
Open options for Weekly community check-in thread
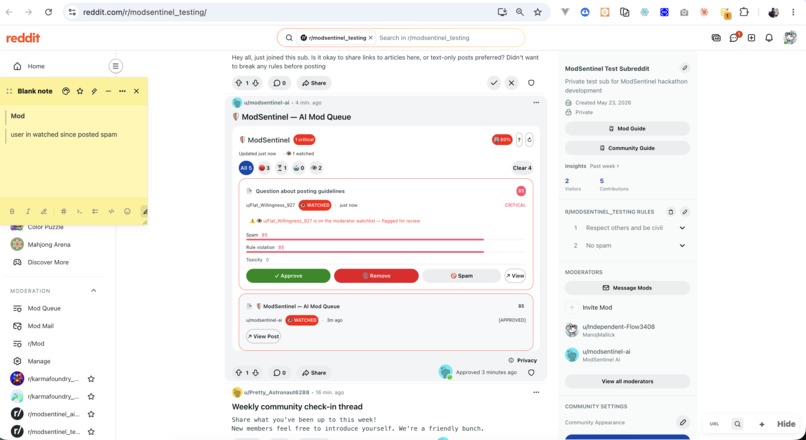(x=536, y=392)
